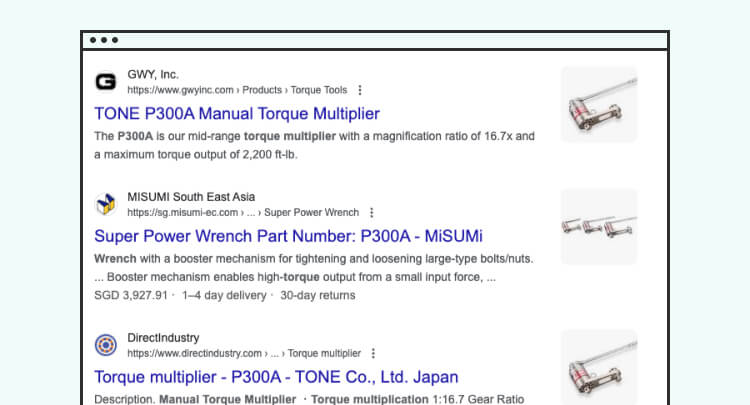Click the snippet line about Booster mechanism high-torque output

click(295, 277)
